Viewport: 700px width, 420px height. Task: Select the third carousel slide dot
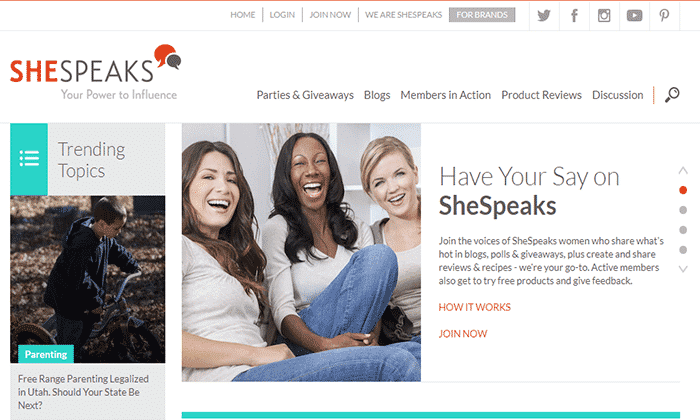tap(683, 230)
